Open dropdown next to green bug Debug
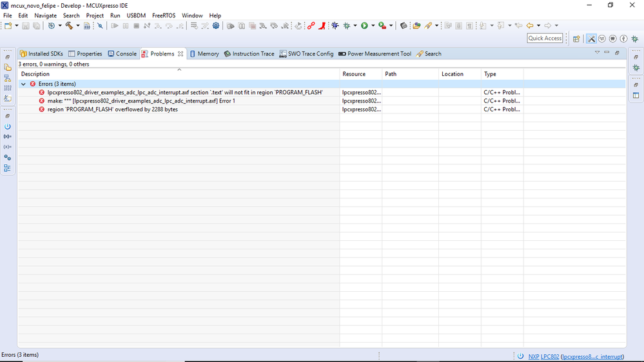Image resolution: width=644 pixels, height=362 pixels. [355, 26]
